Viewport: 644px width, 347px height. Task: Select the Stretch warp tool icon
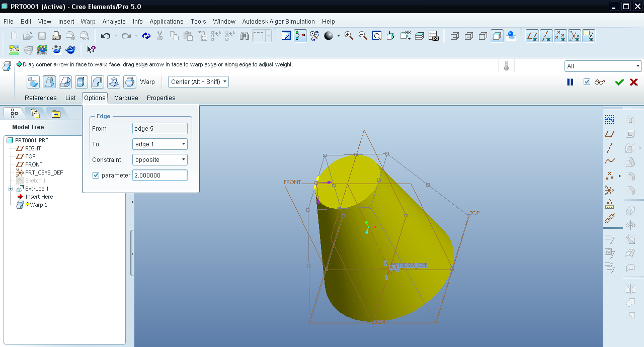pos(82,82)
